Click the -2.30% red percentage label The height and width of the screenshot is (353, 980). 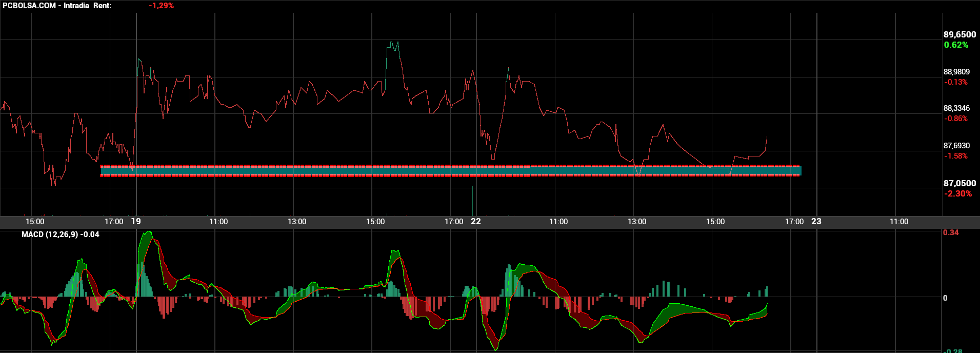957,194
